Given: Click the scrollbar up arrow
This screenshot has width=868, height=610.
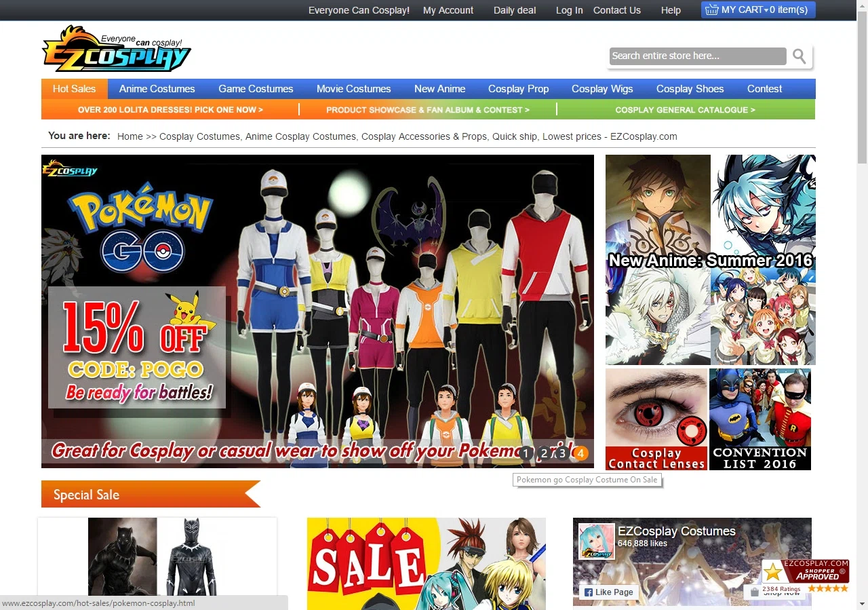Looking at the screenshot, I should 862,5.
